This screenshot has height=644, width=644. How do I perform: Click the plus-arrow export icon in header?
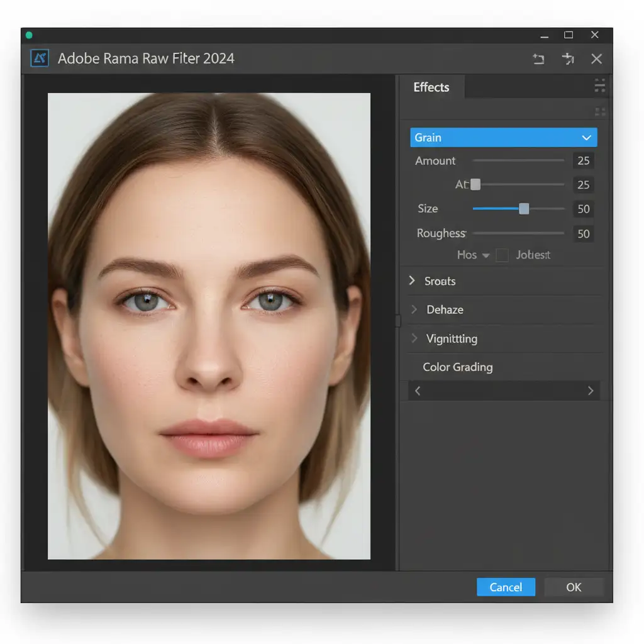(568, 58)
